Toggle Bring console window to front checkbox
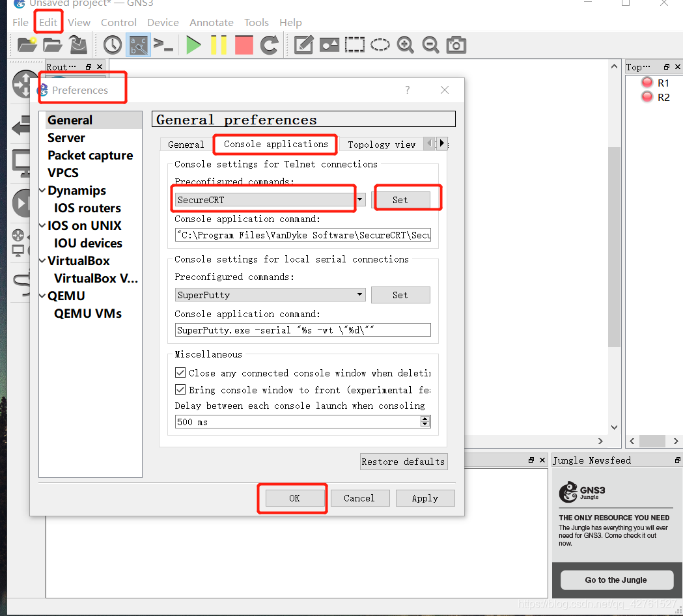The width and height of the screenshot is (683, 616). (x=180, y=389)
